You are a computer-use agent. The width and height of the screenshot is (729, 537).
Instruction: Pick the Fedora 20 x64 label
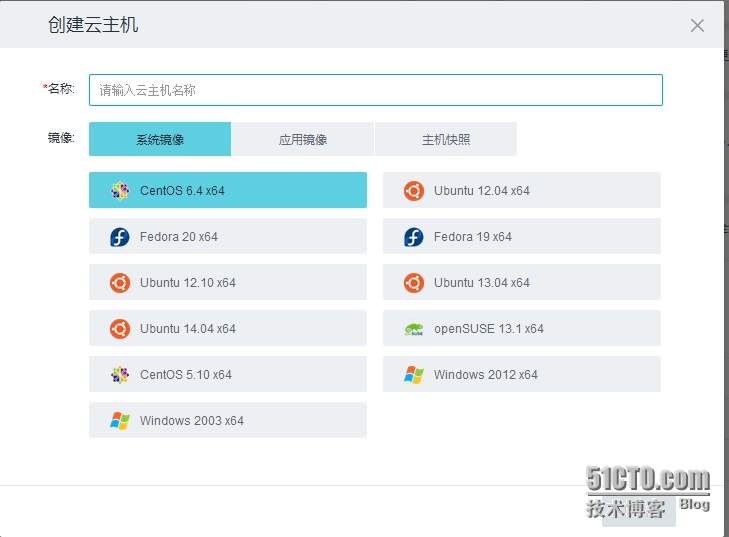click(x=179, y=237)
